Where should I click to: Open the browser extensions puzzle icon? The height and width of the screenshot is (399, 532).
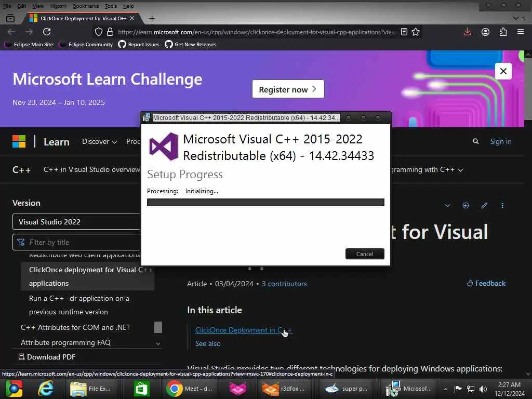click(503, 32)
